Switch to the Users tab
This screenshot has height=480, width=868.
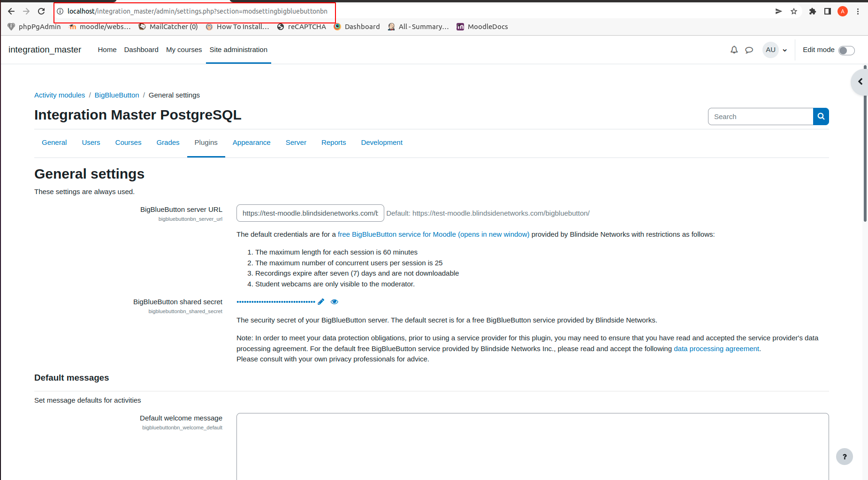(91, 142)
